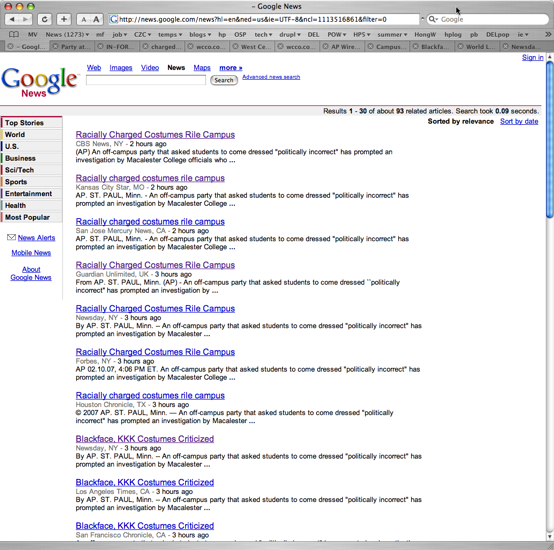Close the 'IN-FOR...' tab
The width and height of the screenshot is (554, 550).
pos(101,46)
